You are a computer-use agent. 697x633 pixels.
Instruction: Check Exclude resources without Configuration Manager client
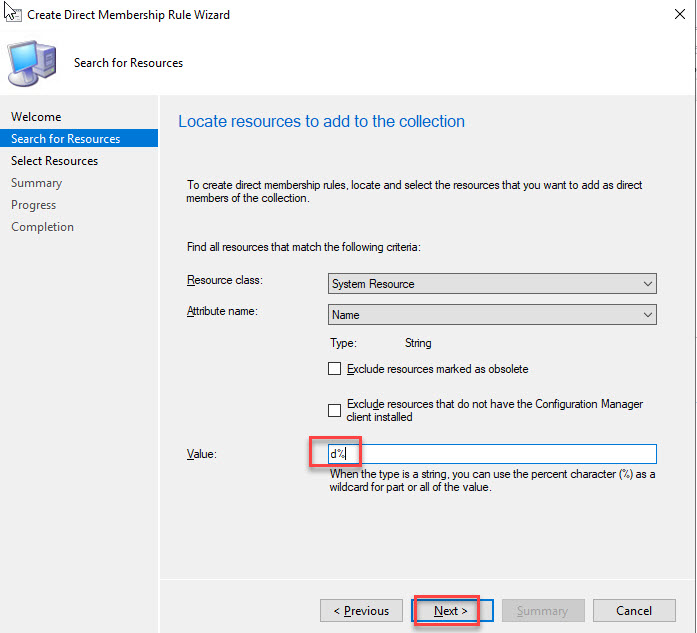pyautogui.click(x=335, y=410)
